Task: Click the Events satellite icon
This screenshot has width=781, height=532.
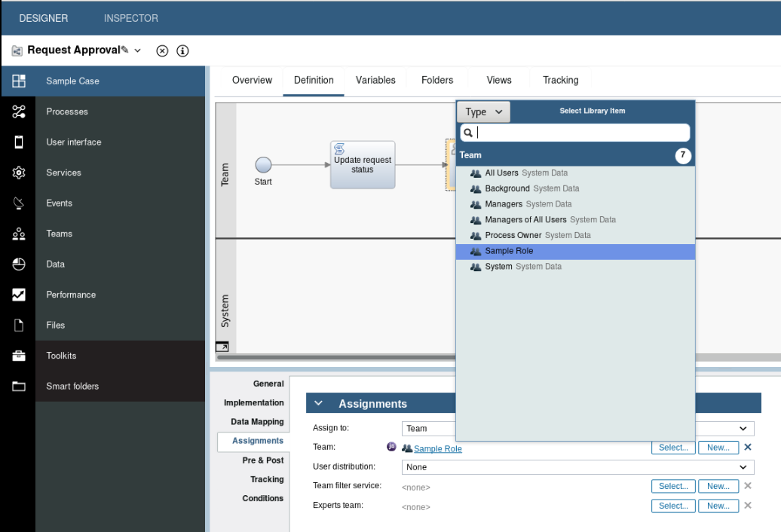Action: [x=18, y=203]
